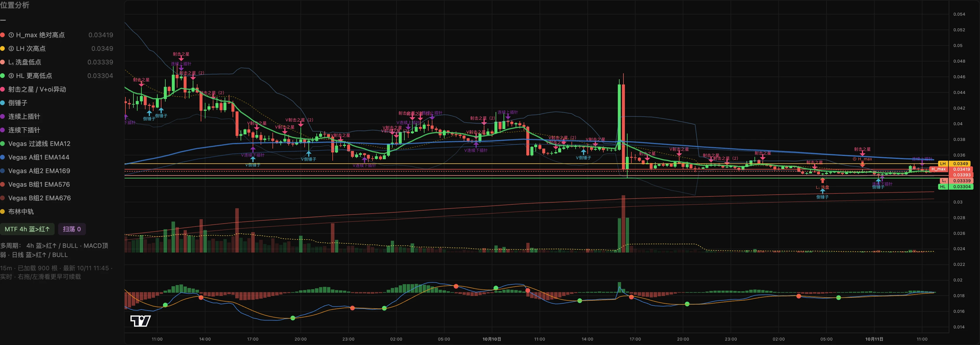Select the 射击之星 / V+oi异动 legend entry

(33, 89)
